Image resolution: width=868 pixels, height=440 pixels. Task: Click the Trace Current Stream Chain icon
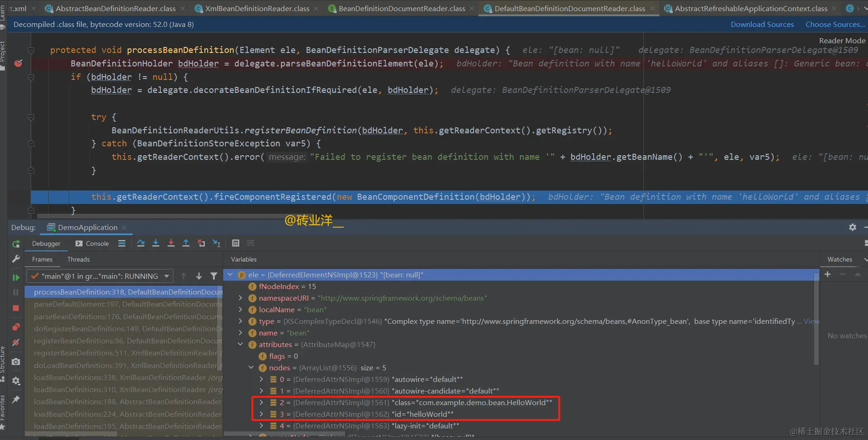[x=251, y=243]
